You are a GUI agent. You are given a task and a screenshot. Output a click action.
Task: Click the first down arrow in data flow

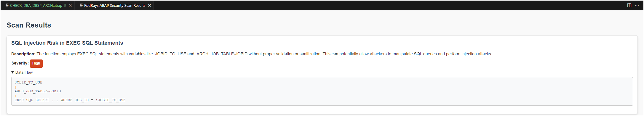pyautogui.click(x=16, y=87)
